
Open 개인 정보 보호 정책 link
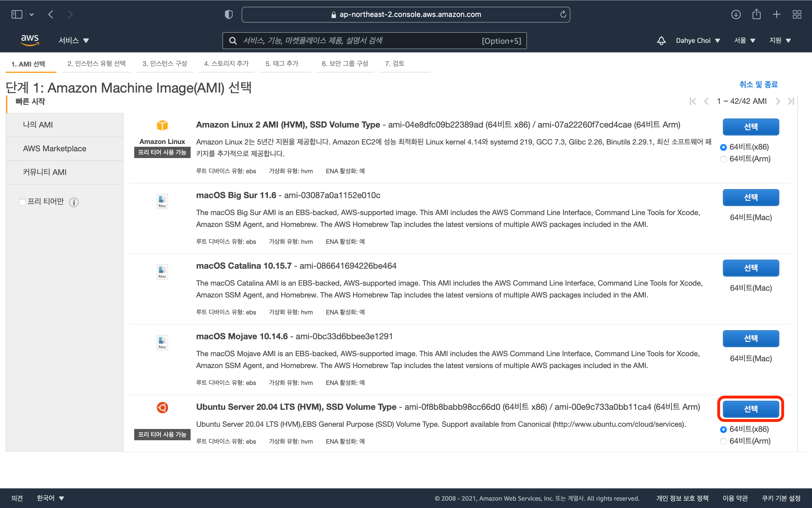tap(682, 498)
